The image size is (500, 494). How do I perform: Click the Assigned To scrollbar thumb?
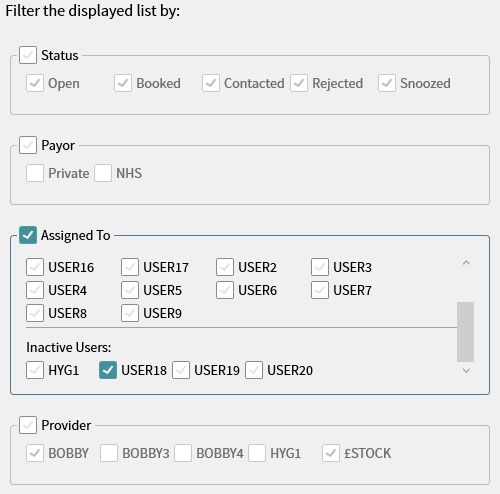[465, 332]
